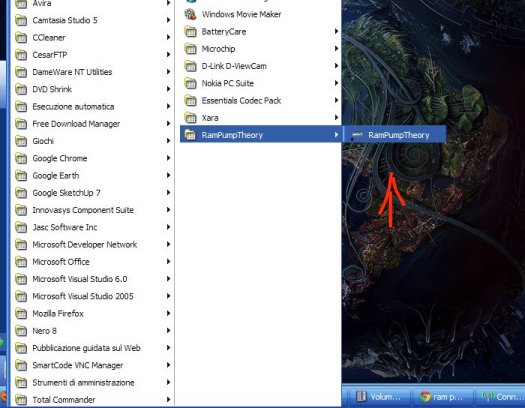
Task: Open Microsoft Visual Studio 2005 menu entry
Action: click(93, 296)
